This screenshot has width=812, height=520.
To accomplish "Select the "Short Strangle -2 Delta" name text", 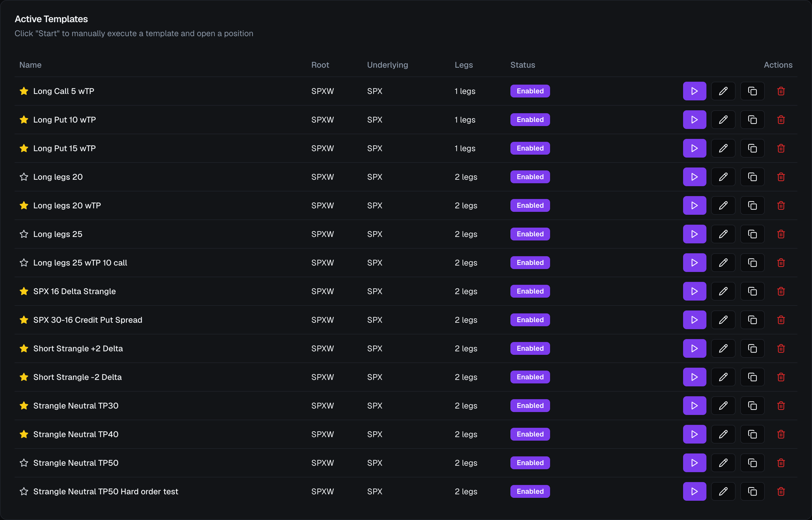I will coord(77,377).
